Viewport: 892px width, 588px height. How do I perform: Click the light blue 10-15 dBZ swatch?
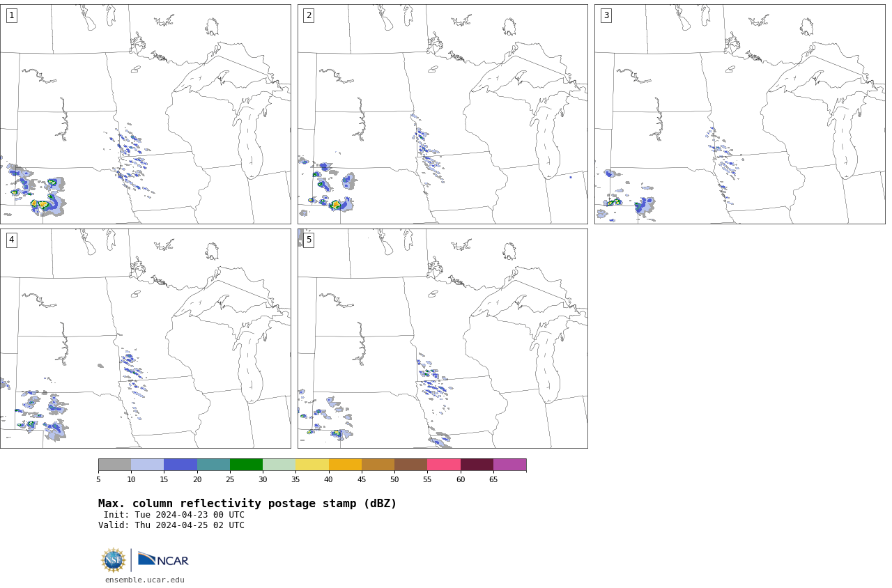(x=147, y=465)
